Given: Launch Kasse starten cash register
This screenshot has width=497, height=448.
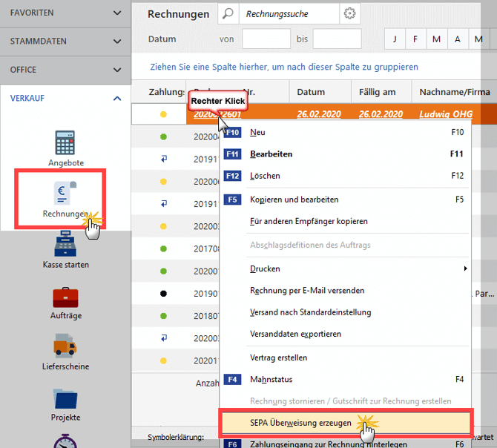Looking at the screenshot, I should pyautogui.click(x=65, y=246).
